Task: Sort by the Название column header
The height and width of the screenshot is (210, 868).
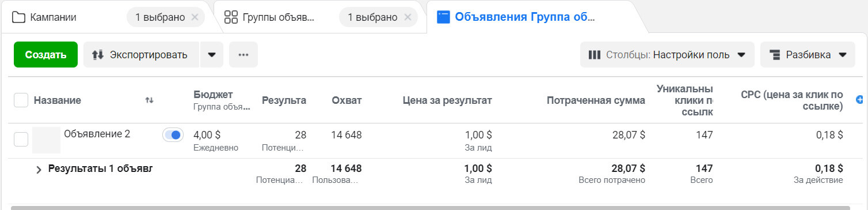Action: click(x=58, y=100)
